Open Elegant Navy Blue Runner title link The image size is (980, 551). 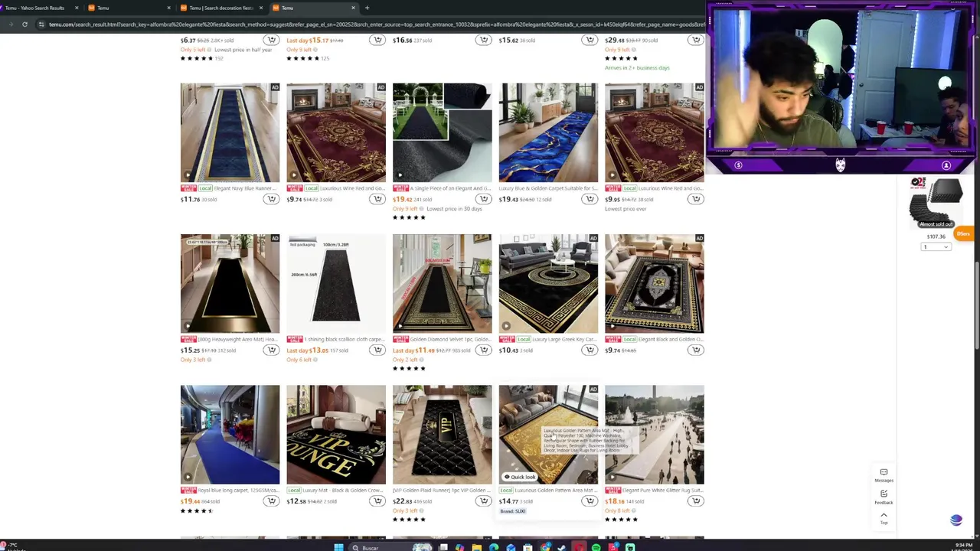pyautogui.click(x=244, y=188)
